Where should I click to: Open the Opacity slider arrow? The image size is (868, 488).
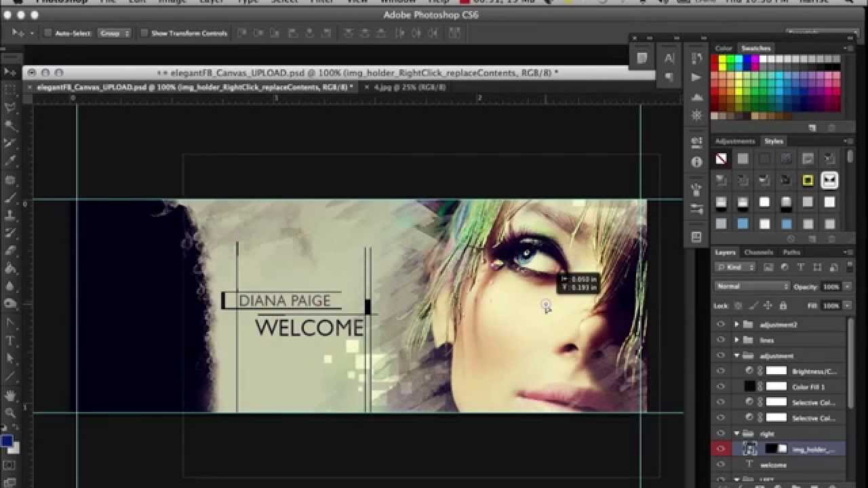click(848, 287)
